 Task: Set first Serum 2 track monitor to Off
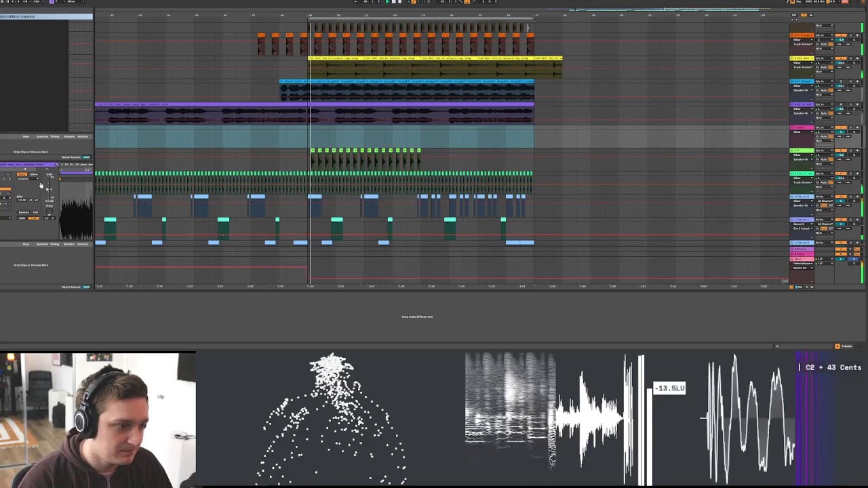tap(831, 205)
